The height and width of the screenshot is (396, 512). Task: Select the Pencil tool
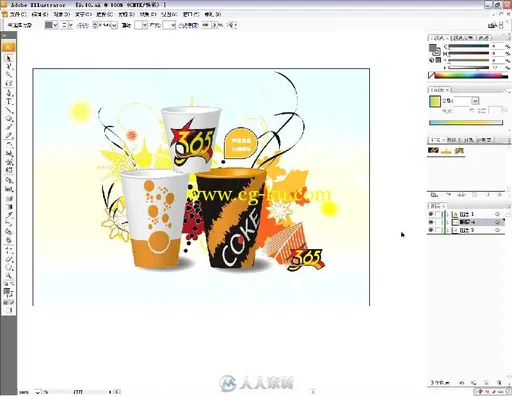pos(9,136)
